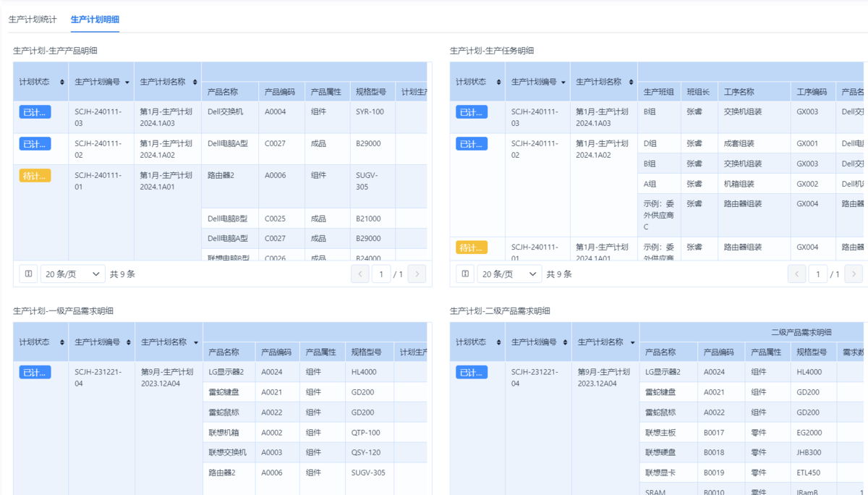Click page number field in 生产任务明细 pagination
This screenshot has width=868, height=495.
coord(817,274)
